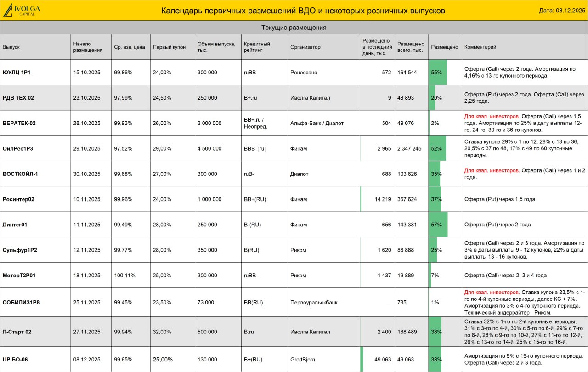Click the credit rating BB+.ru / Неопред.
588x372 pixels.
click(256, 123)
